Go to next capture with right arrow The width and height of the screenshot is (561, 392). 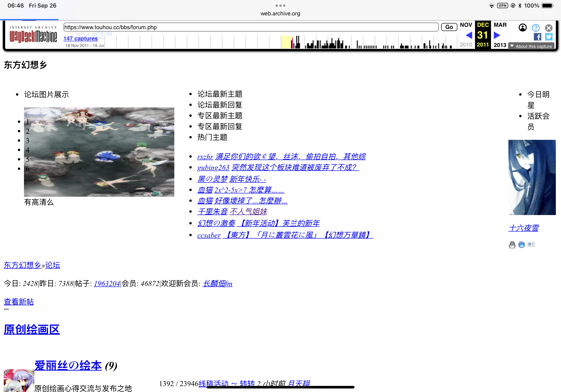pyautogui.click(x=497, y=35)
